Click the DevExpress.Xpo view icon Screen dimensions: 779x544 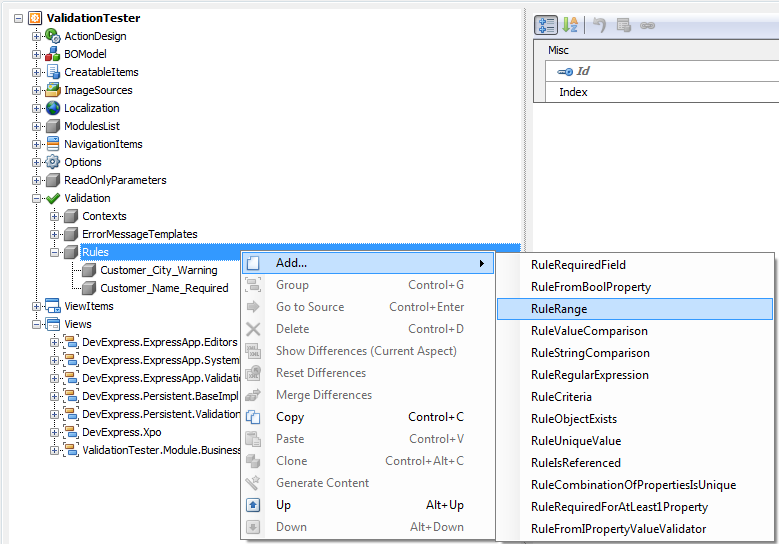point(71,432)
